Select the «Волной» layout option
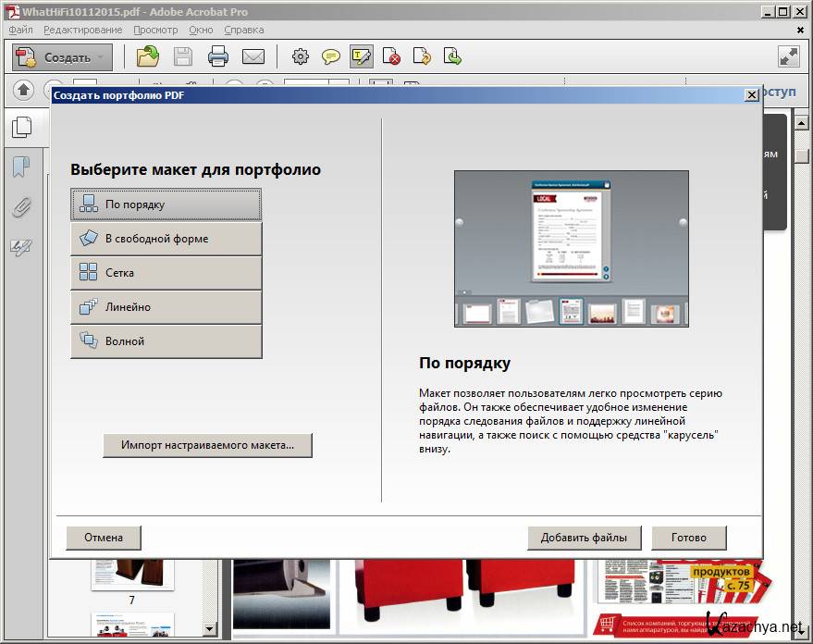 166,341
